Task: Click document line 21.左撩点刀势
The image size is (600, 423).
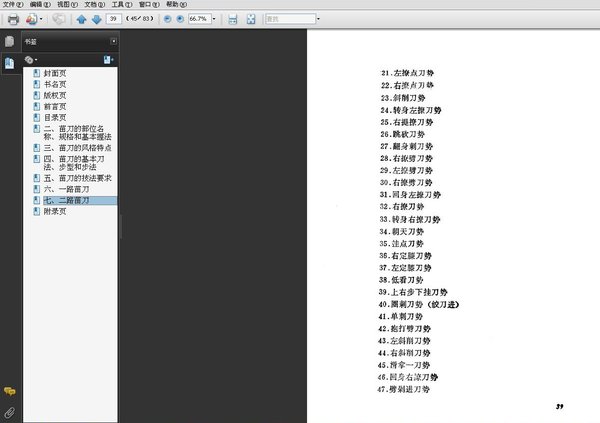Action: pos(407,73)
